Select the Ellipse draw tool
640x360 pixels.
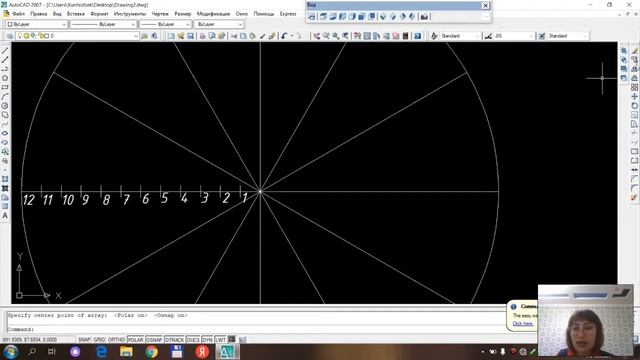point(5,133)
